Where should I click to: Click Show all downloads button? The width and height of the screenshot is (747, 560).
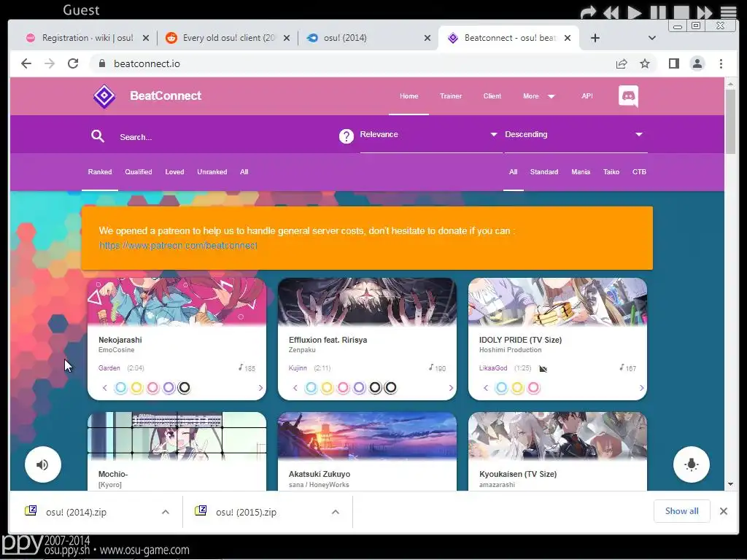tap(682, 511)
